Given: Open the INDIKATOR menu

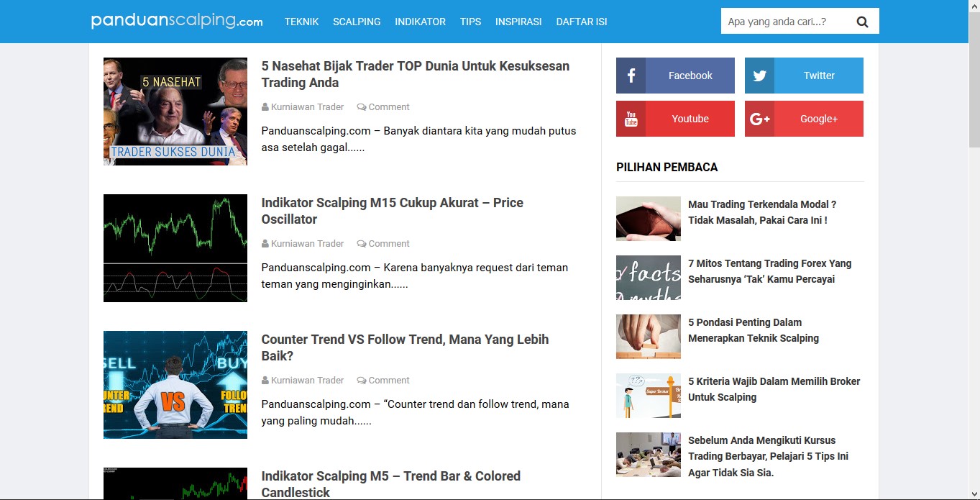Looking at the screenshot, I should click(x=420, y=22).
